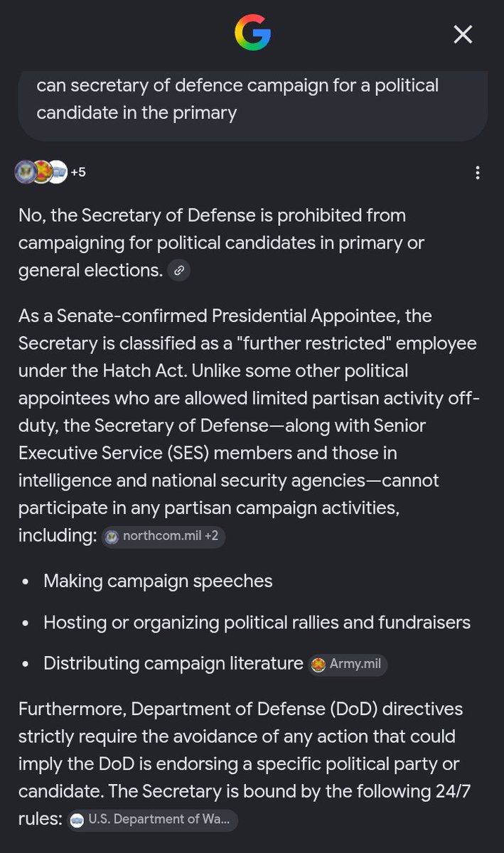Tap the third white source favicon
This screenshot has width=504, height=853.
[58, 172]
